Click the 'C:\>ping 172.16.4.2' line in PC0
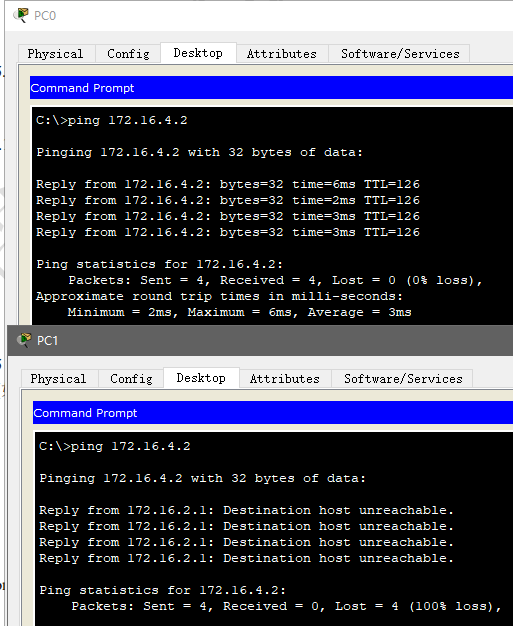 pos(112,121)
